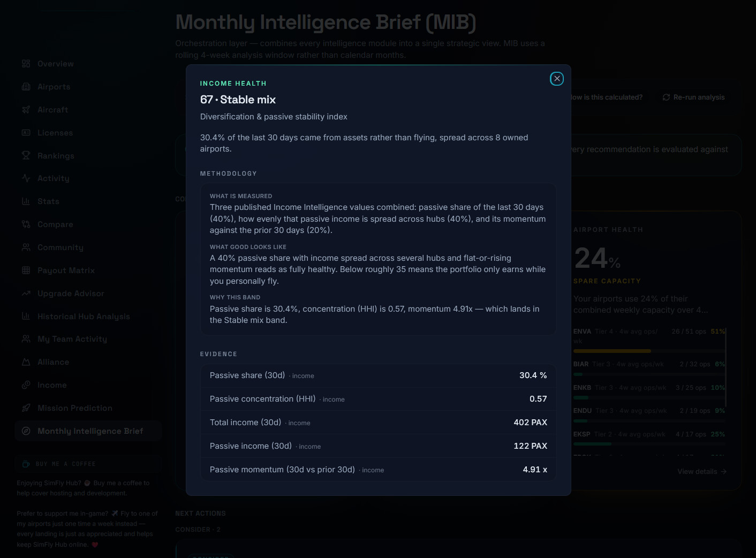Click the '122 PAX' passive income value

point(531,446)
